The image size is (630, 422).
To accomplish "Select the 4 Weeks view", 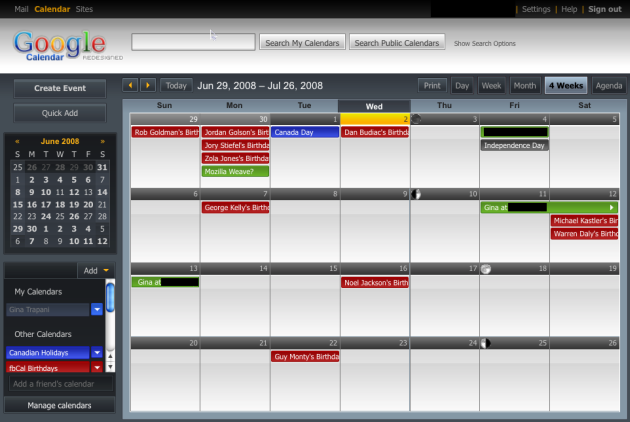I will coord(566,86).
